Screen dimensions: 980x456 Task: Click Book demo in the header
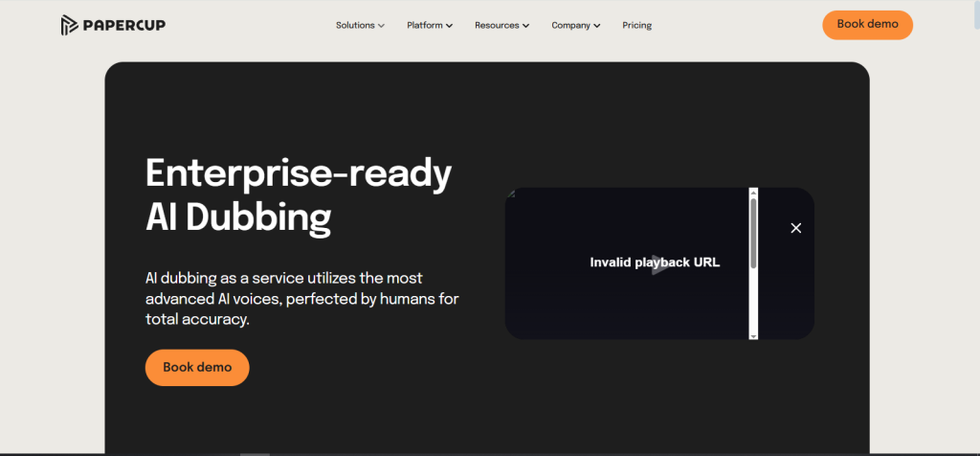[867, 25]
